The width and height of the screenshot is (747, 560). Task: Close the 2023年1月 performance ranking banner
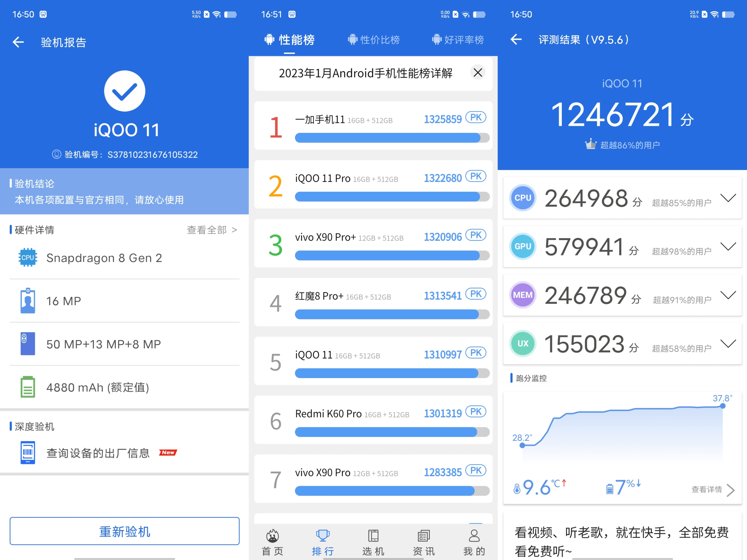click(x=478, y=72)
